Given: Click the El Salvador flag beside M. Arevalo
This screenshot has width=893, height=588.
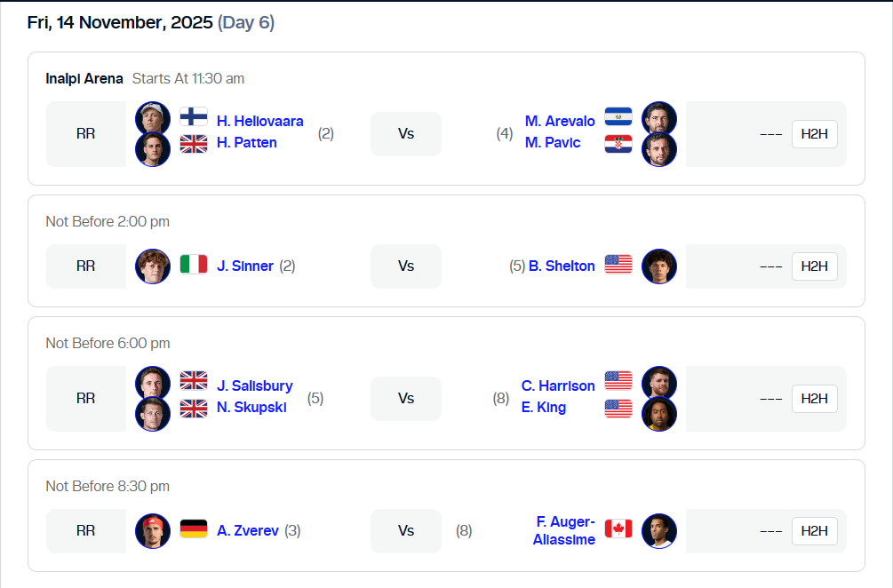Looking at the screenshot, I should pyautogui.click(x=618, y=117).
